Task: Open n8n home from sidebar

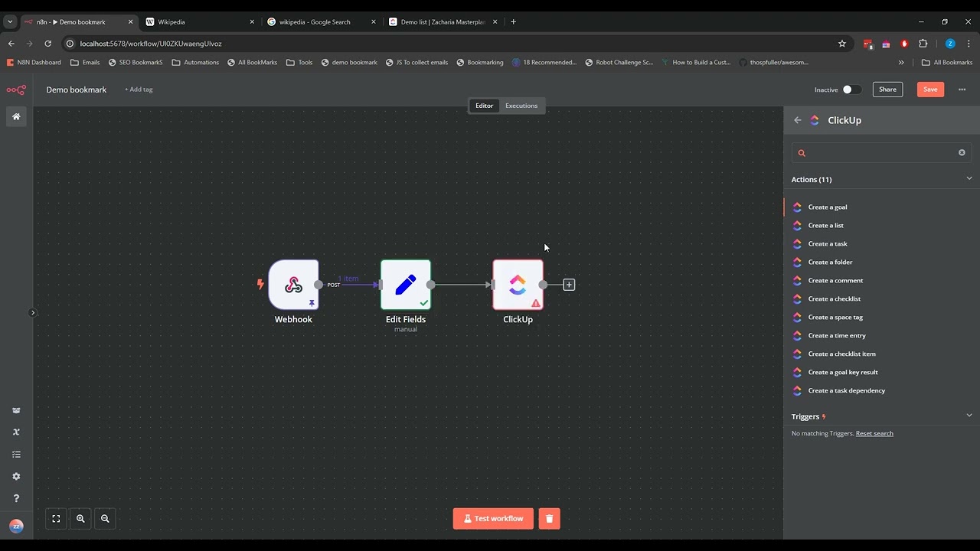Action: pyautogui.click(x=16, y=116)
